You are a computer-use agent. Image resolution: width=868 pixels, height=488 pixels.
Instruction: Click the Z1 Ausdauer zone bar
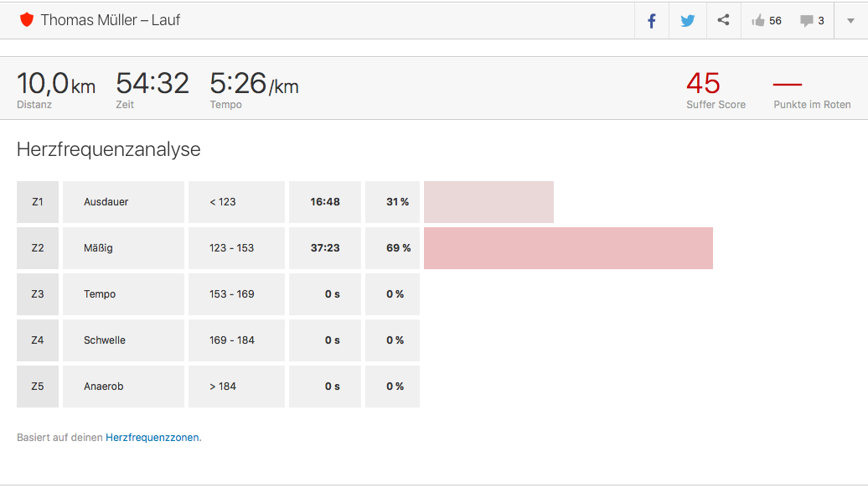click(488, 202)
